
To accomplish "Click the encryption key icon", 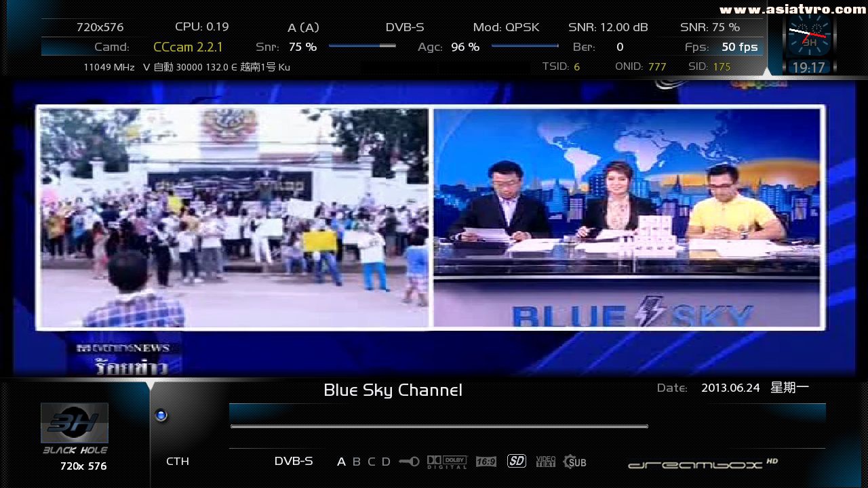I will click(409, 462).
